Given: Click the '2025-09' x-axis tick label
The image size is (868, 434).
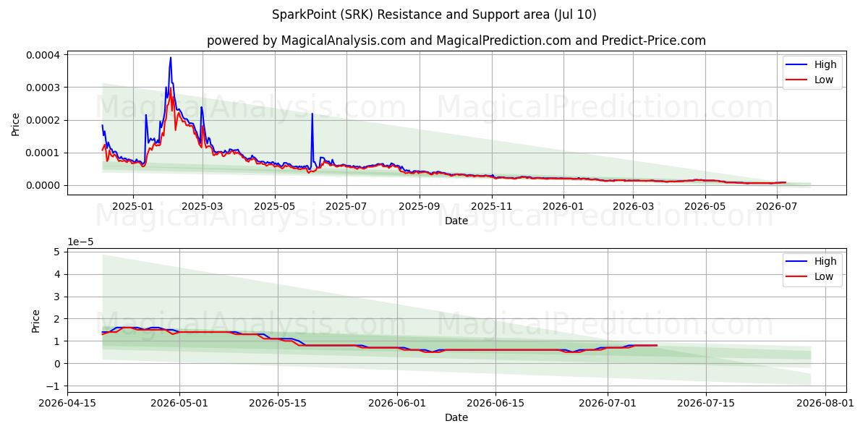Looking at the screenshot, I should click(420, 205).
